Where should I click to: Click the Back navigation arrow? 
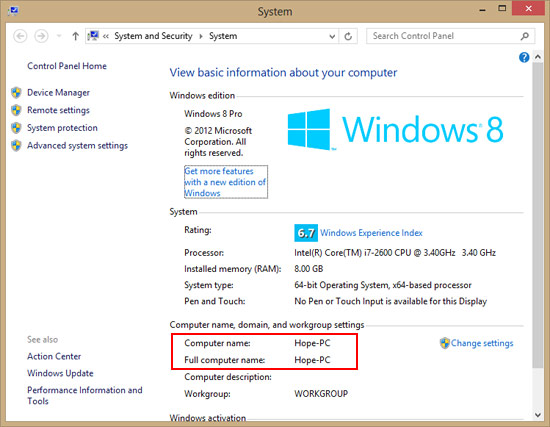(x=20, y=36)
